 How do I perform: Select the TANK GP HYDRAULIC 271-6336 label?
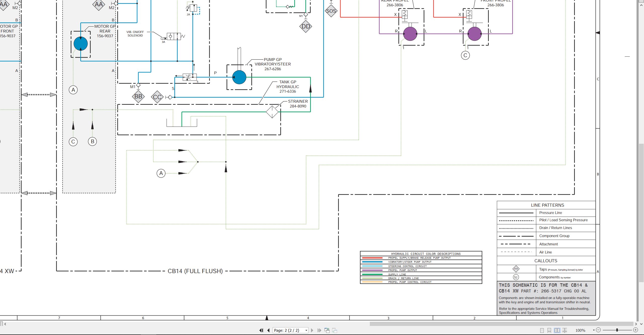288,87
